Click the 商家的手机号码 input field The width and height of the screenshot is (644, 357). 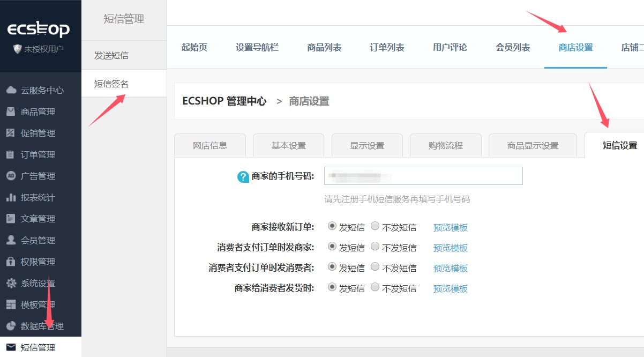[x=423, y=176]
